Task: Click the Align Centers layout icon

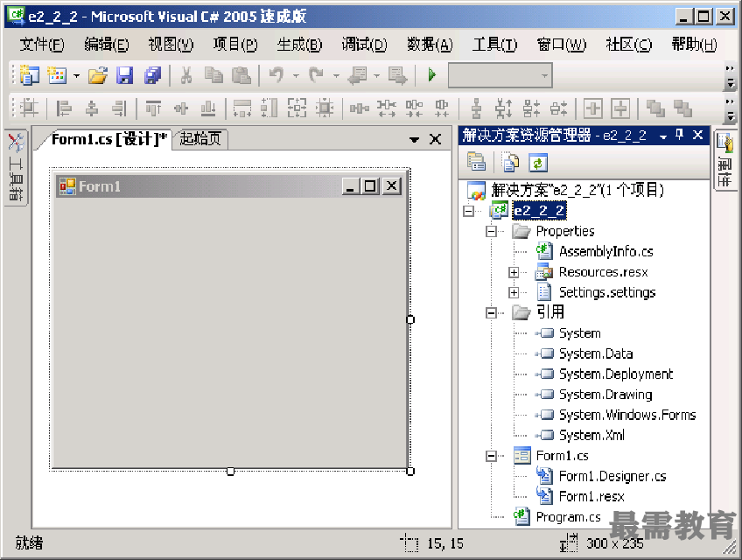Action: (92, 108)
